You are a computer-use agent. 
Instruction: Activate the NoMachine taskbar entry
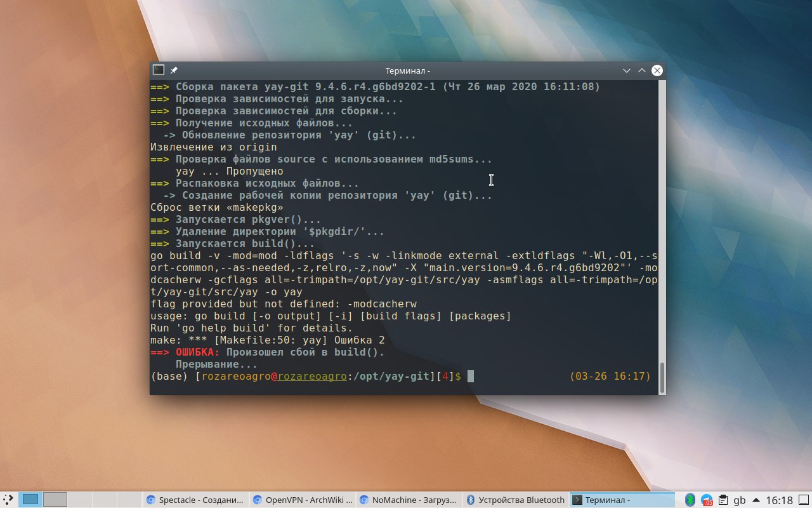[x=409, y=500]
